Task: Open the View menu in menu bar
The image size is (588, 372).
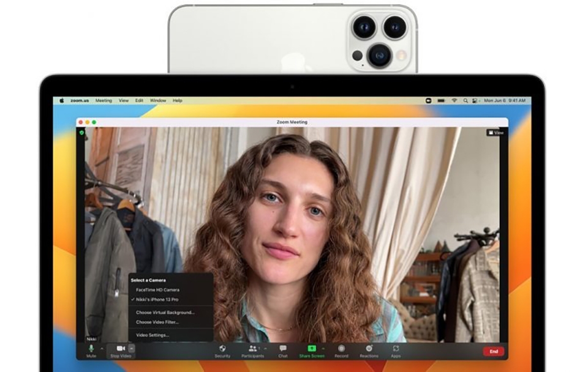Action: (x=124, y=100)
